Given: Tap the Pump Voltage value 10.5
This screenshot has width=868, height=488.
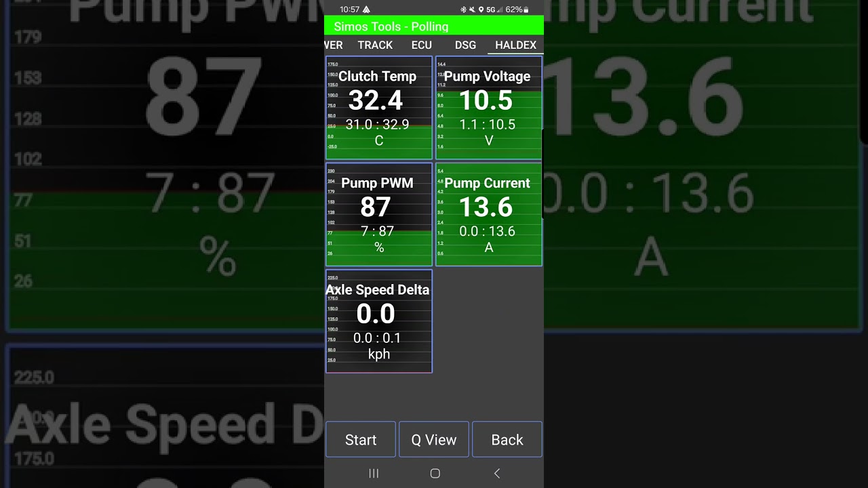Looking at the screenshot, I should pos(486,100).
